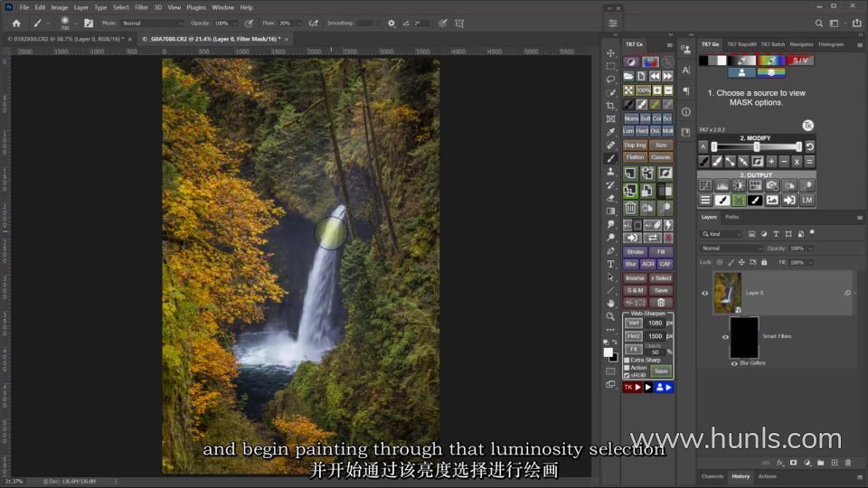Select the Lasso tool
This screenshot has width=868, height=488.
coord(610,80)
